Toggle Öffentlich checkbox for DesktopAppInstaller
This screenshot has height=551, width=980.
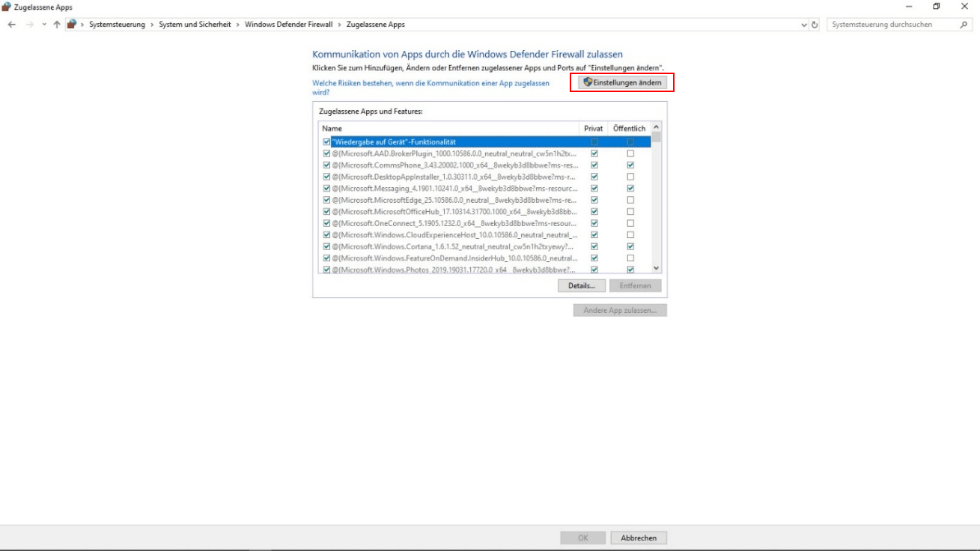tap(630, 177)
